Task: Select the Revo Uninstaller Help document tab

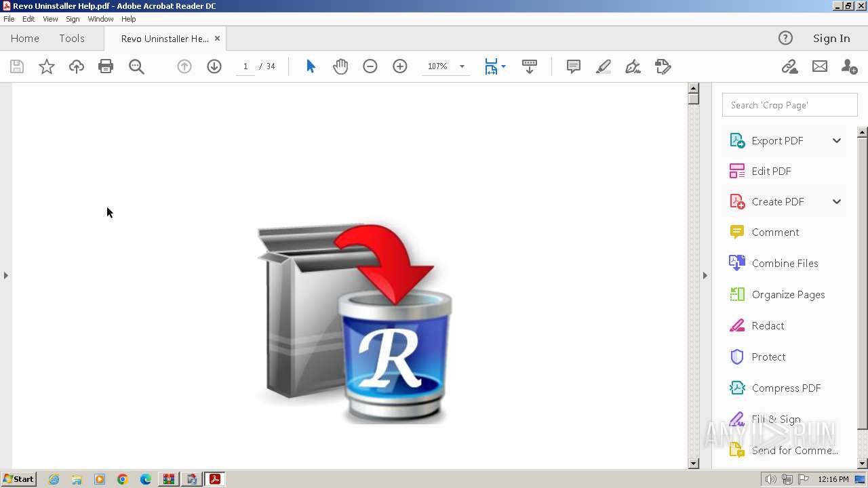Action: tap(165, 39)
